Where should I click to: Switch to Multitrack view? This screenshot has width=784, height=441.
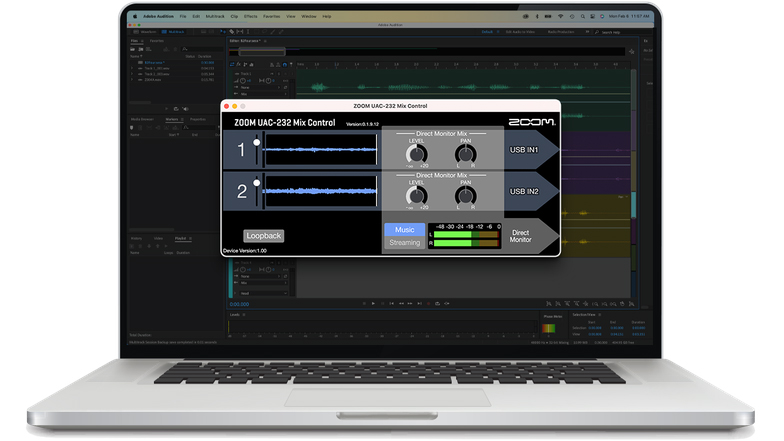[173, 32]
